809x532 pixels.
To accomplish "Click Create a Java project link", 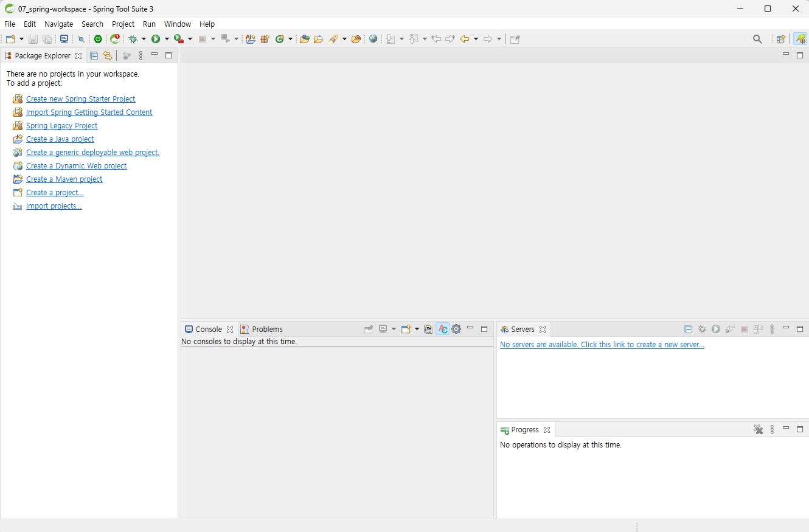I will [60, 139].
